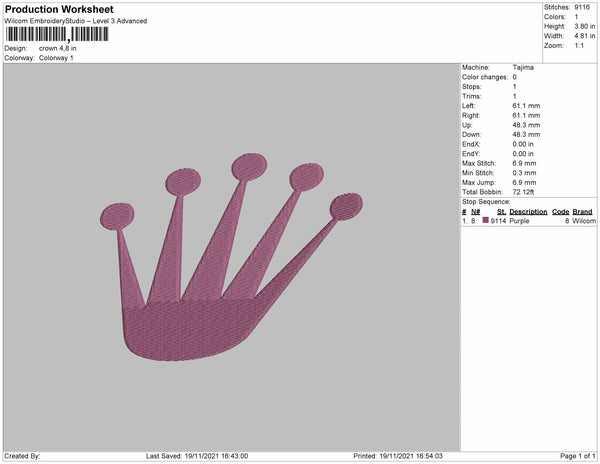600x464 pixels.
Task: Click the 'Trims:' label
Action: pyautogui.click(x=471, y=96)
